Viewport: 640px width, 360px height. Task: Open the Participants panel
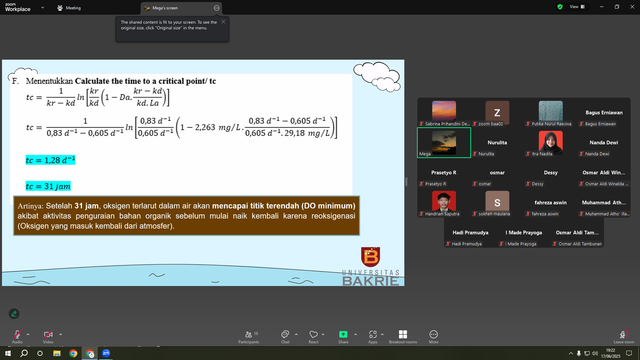tap(249, 337)
